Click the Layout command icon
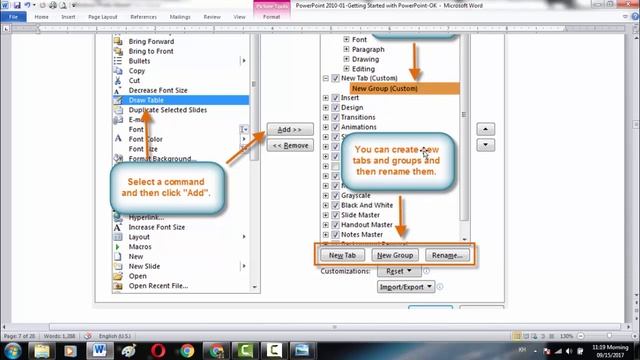This screenshot has width=640, height=360. pyautogui.click(x=118, y=237)
